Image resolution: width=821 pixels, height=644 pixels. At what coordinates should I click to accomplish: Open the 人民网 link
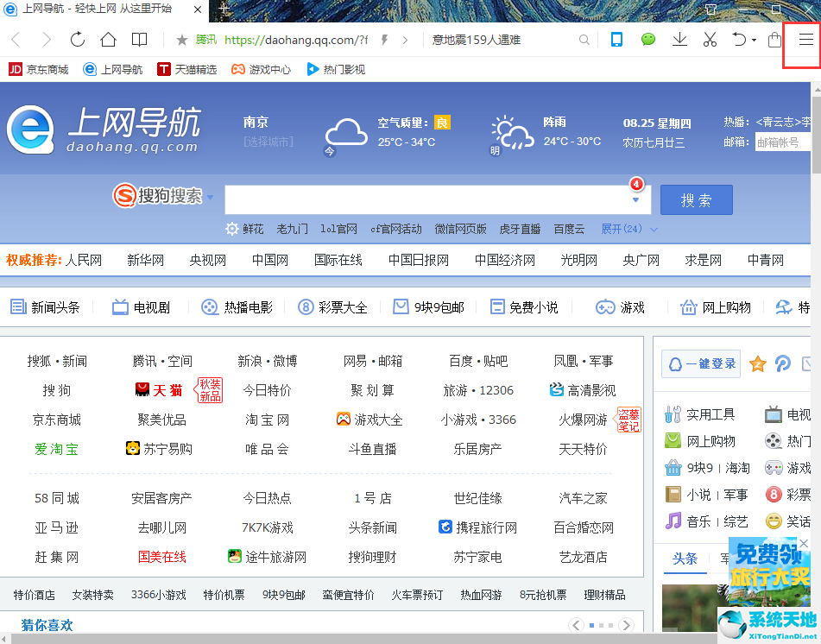84,260
